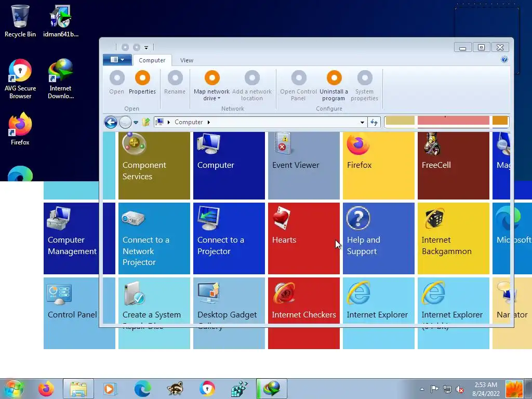
Task: Expand the quick access toolbar dropdown
Action: [x=146, y=47]
